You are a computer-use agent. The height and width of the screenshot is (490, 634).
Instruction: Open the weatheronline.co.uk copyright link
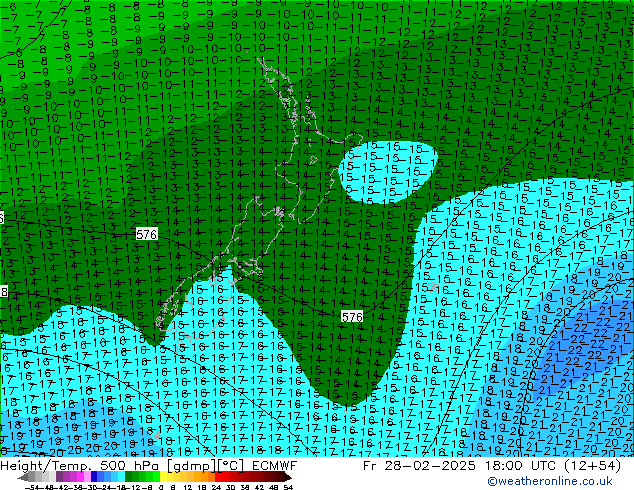tap(550, 481)
